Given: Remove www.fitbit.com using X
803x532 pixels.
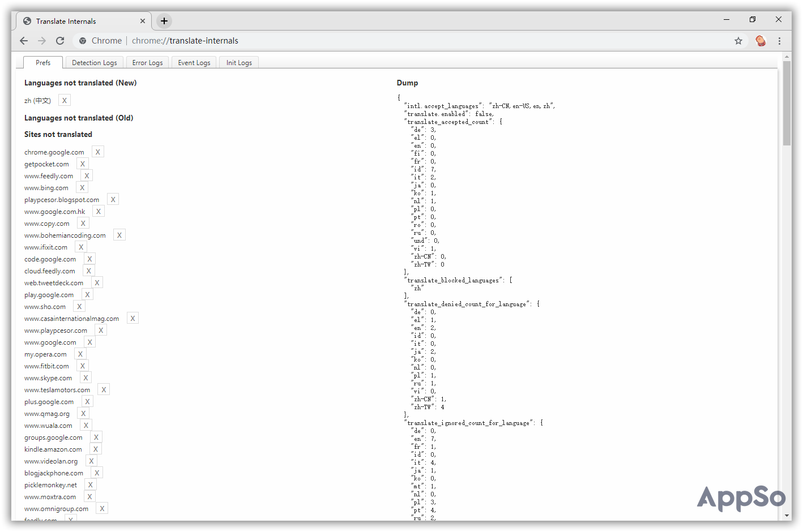Looking at the screenshot, I should (83, 366).
